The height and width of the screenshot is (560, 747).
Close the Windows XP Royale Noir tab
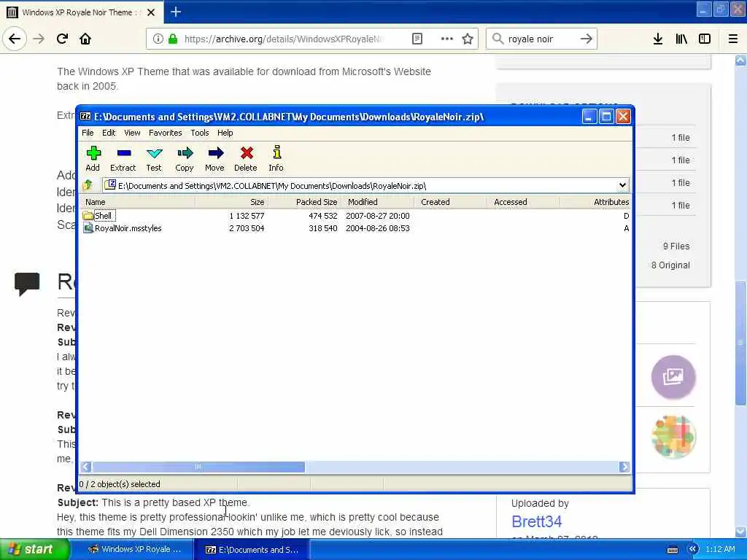tap(151, 12)
